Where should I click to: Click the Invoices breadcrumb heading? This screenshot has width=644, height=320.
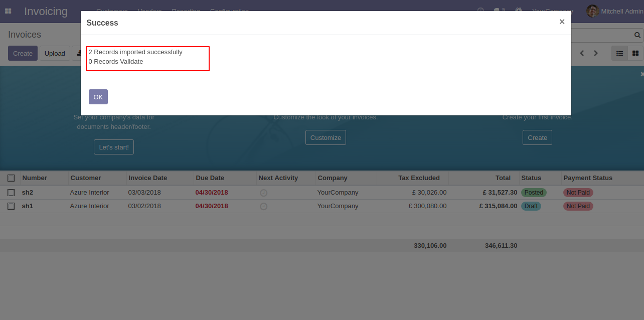[25, 35]
